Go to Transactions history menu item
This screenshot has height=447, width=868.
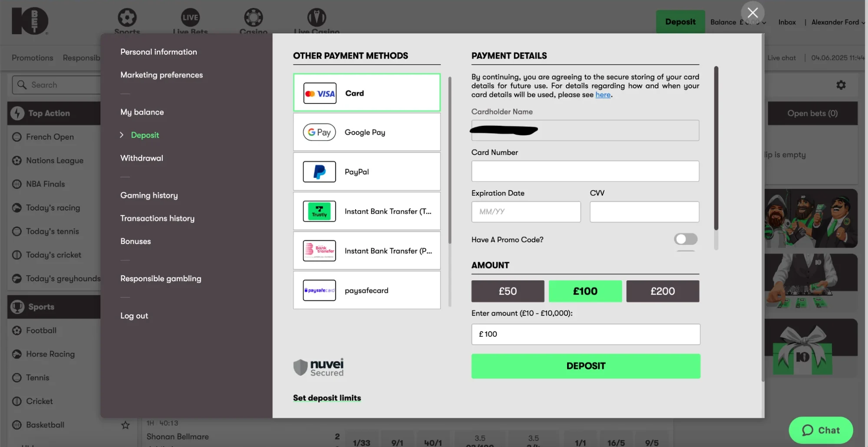(x=157, y=218)
